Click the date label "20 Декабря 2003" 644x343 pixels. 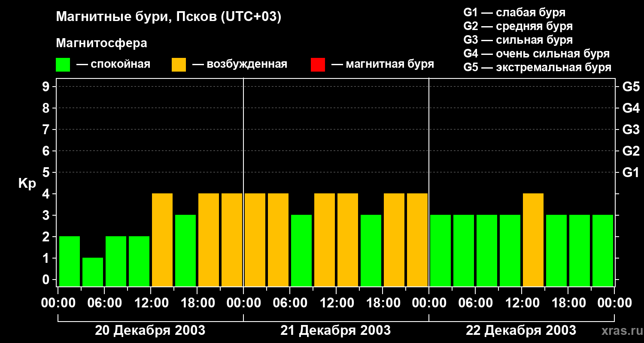pos(150,331)
